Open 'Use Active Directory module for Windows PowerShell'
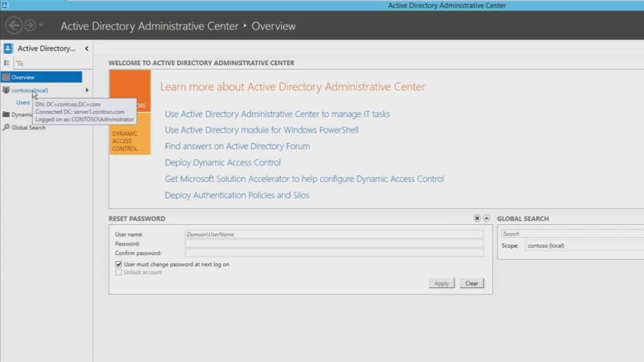Viewport: 644px width, 362px height. [262, 130]
